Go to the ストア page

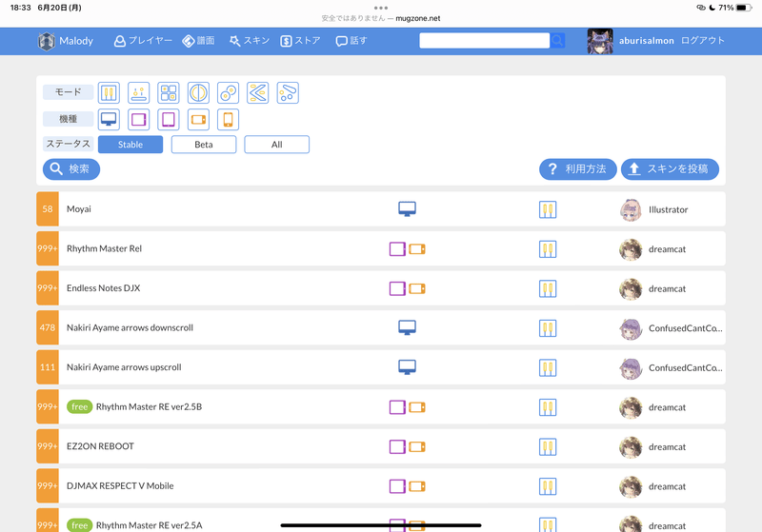pyautogui.click(x=300, y=41)
